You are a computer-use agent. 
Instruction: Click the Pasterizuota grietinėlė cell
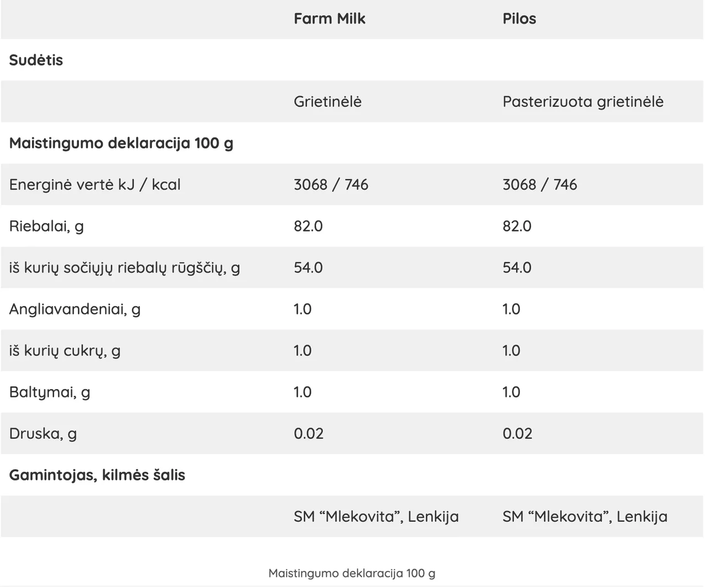pos(583,101)
